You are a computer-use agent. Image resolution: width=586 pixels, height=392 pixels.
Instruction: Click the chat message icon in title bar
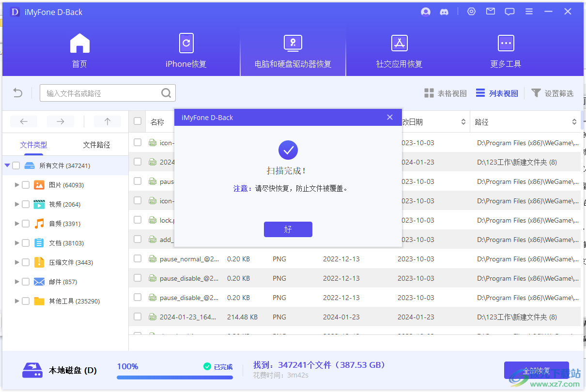click(x=509, y=12)
